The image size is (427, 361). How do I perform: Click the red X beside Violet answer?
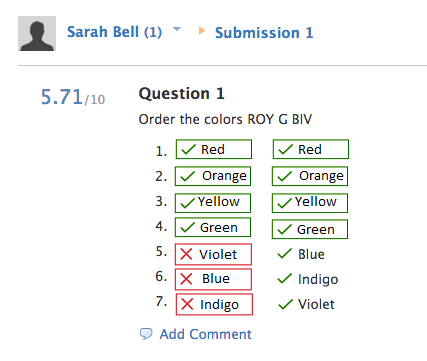pos(186,254)
